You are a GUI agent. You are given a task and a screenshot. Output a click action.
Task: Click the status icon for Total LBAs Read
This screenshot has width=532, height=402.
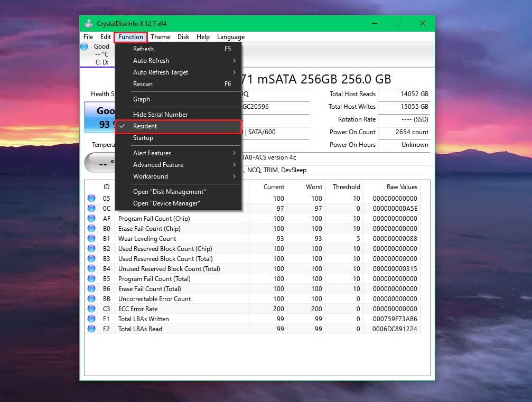[91, 329]
